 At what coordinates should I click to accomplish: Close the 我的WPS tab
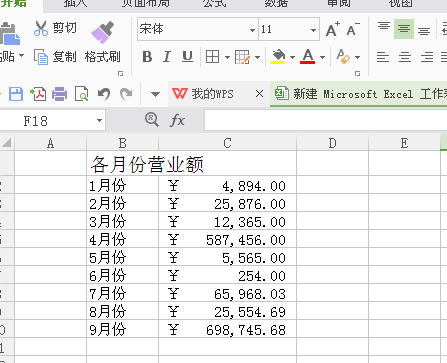point(259,94)
